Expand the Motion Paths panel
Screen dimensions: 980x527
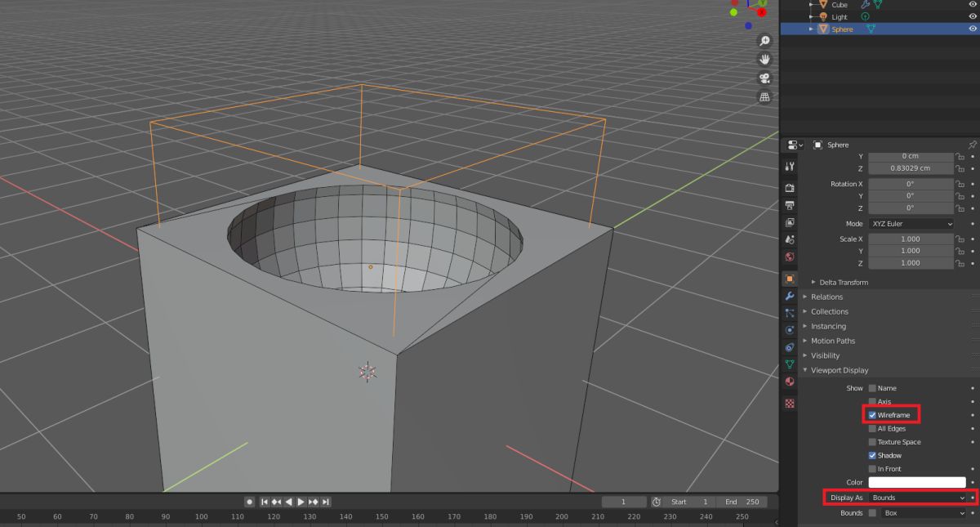point(832,341)
